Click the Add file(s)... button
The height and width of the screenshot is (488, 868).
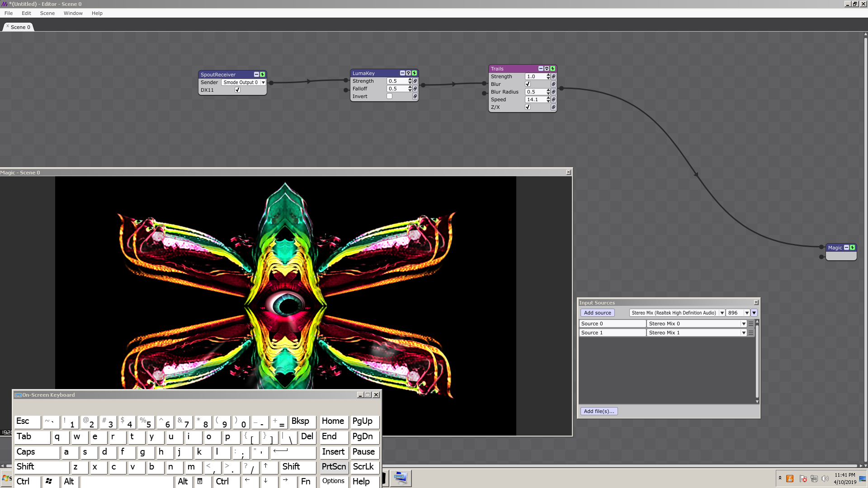coord(599,411)
